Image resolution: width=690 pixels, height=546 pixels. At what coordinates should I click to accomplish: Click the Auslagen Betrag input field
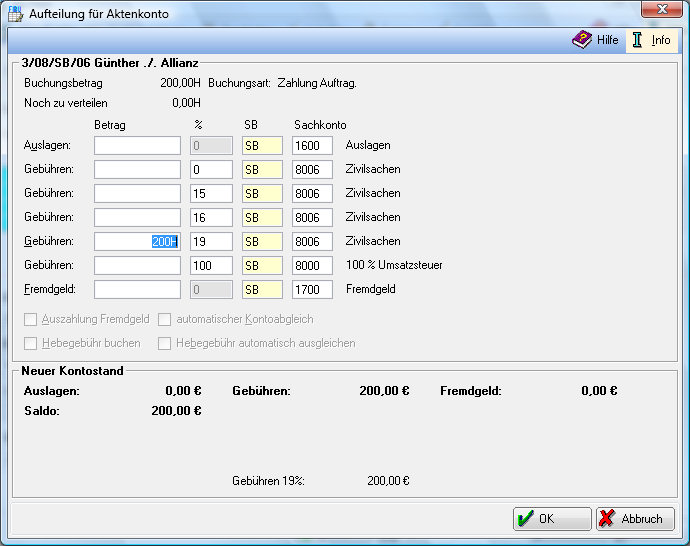(x=137, y=146)
